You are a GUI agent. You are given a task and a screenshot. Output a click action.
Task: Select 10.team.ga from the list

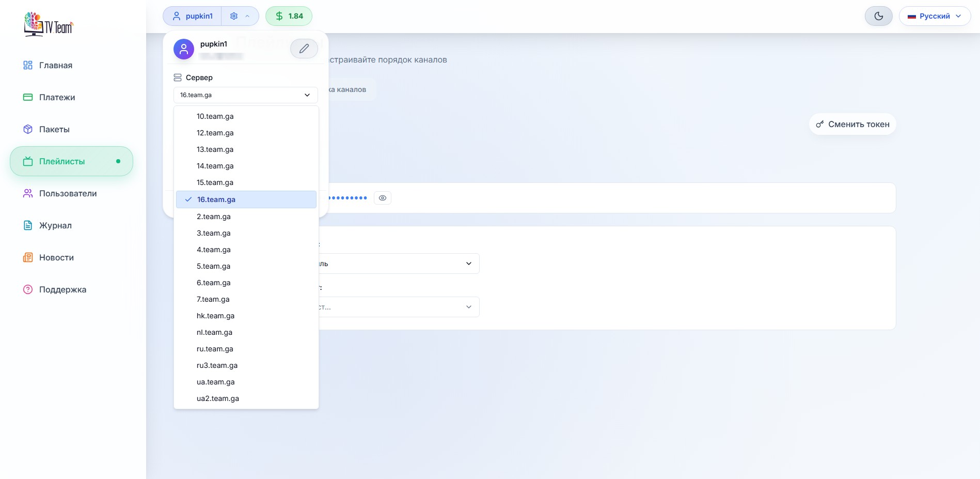pyautogui.click(x=215, y=116)
